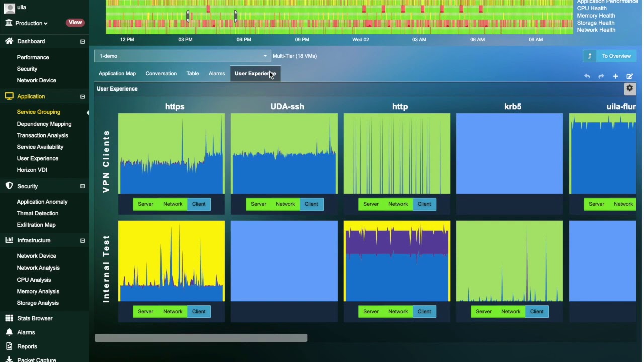Open Network Device under Dashboard

pyautogui.click(x=36, y=80)
